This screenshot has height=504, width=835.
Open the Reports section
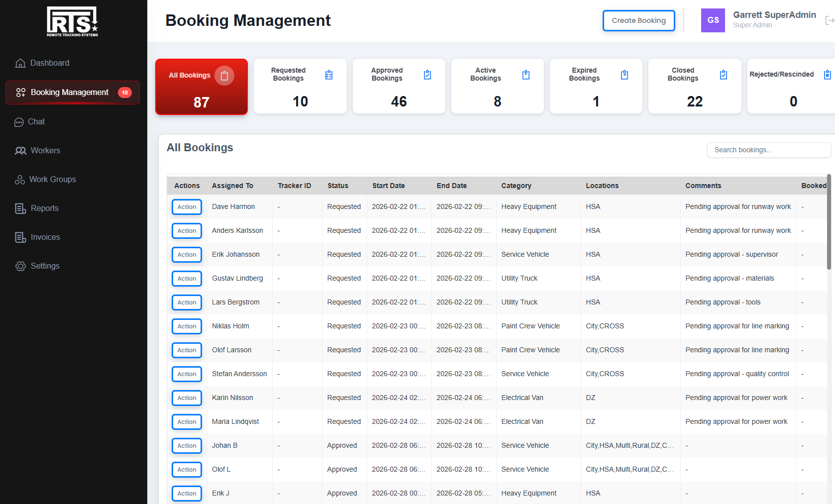[x=44, y=208]
